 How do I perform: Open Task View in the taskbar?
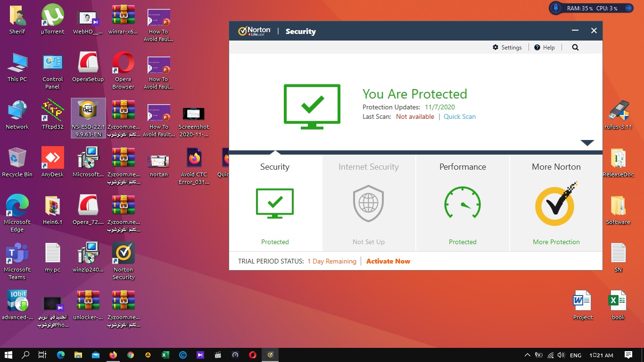(x=42, y=355)
